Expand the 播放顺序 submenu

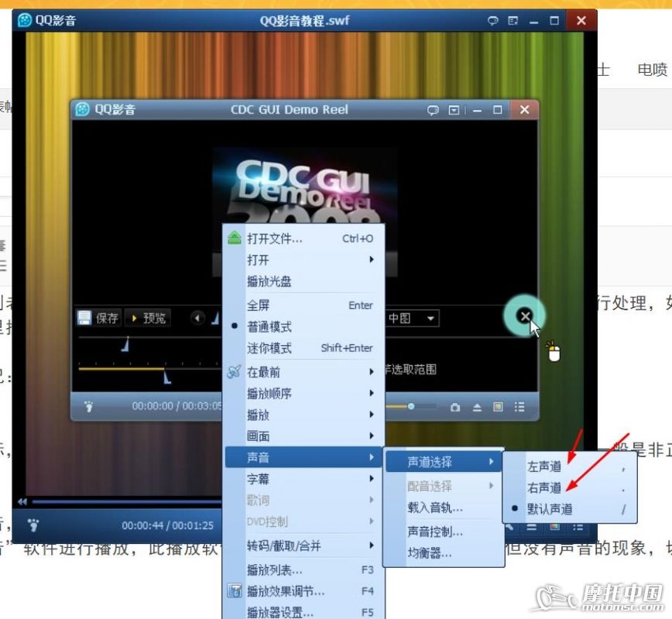coord(303,393)
